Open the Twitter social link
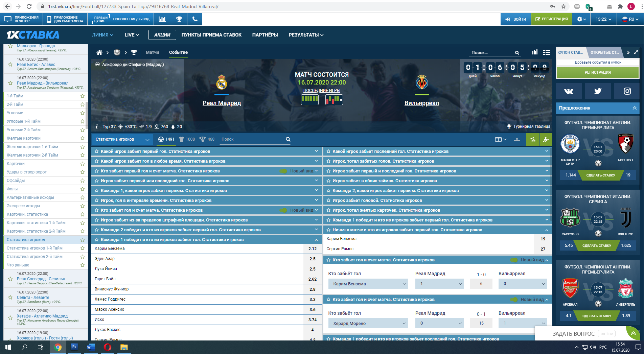The image size is (644, 354). pos(598,91)
